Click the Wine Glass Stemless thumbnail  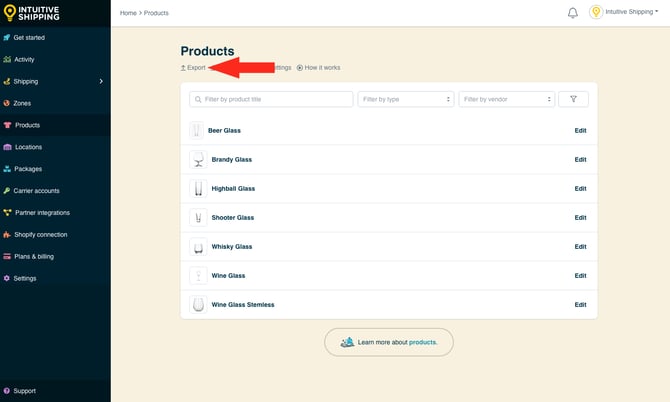[x=198, y=305]
